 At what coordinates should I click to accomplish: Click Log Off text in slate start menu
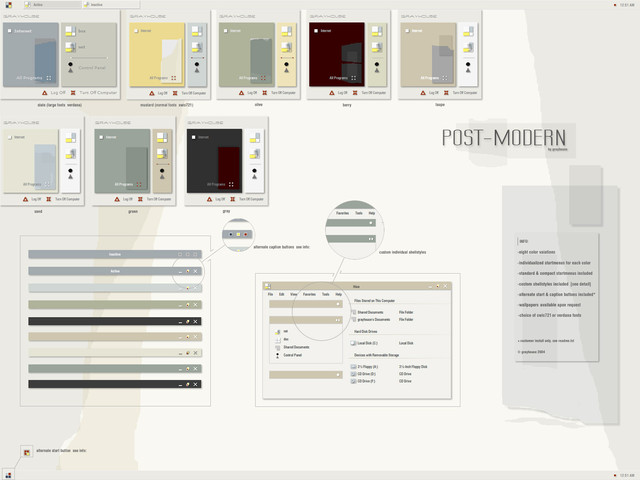coord(58,93)
